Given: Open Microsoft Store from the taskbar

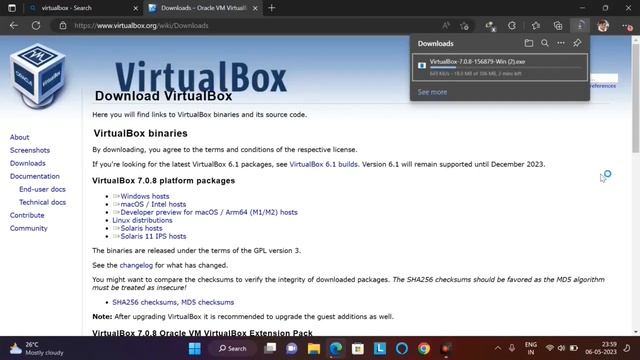Looking at the screenshot, I should point(358,349).
